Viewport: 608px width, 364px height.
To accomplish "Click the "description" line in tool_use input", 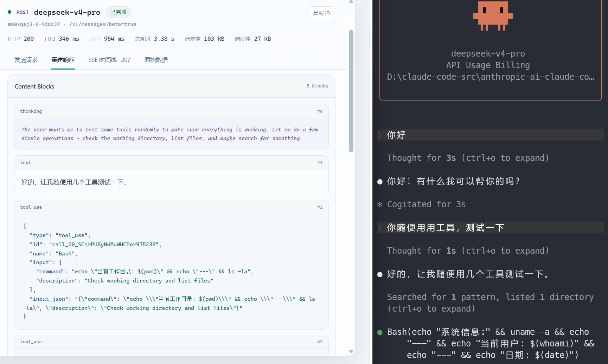I will 125,281.
